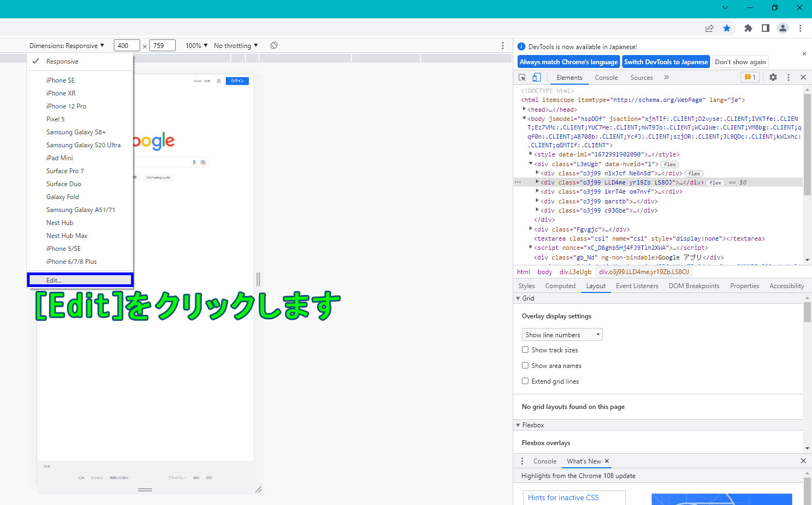812x505 pixels.
Task: Open DevTools settings gear
Action: point(773,77)
